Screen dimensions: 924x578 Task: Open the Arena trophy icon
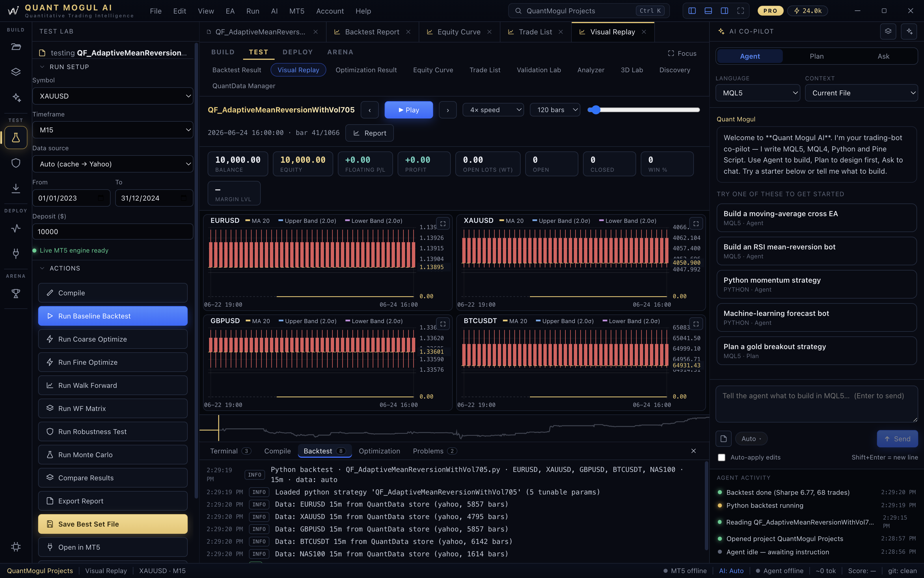(x=16, y=294)
